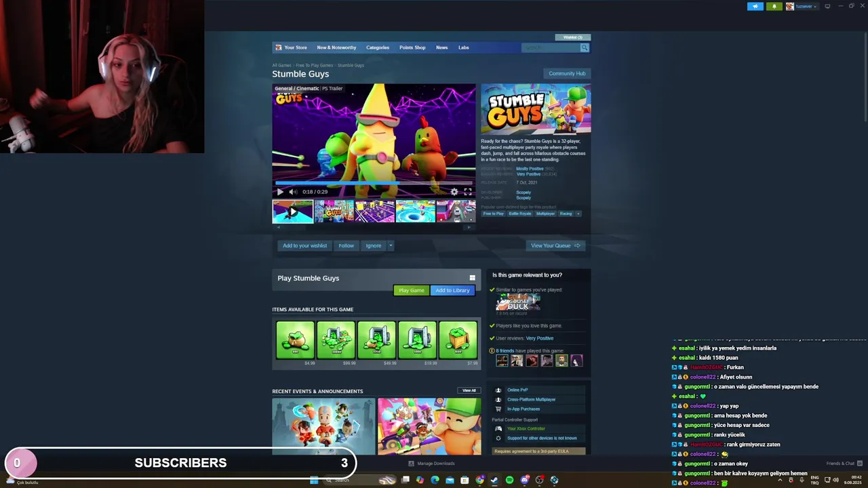Open the Avatar crossover event image
This screenshot has width=868, height=488.
pos(323,426)
